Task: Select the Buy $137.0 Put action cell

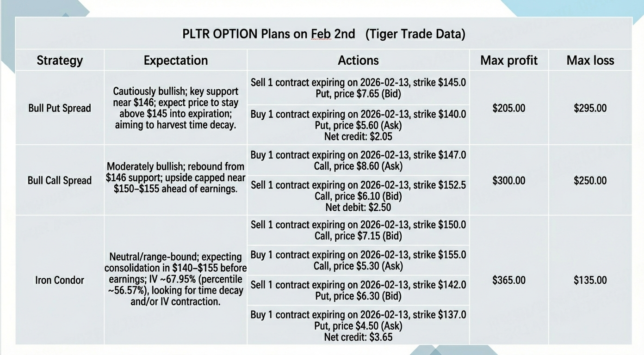Action: click(358, 325)
